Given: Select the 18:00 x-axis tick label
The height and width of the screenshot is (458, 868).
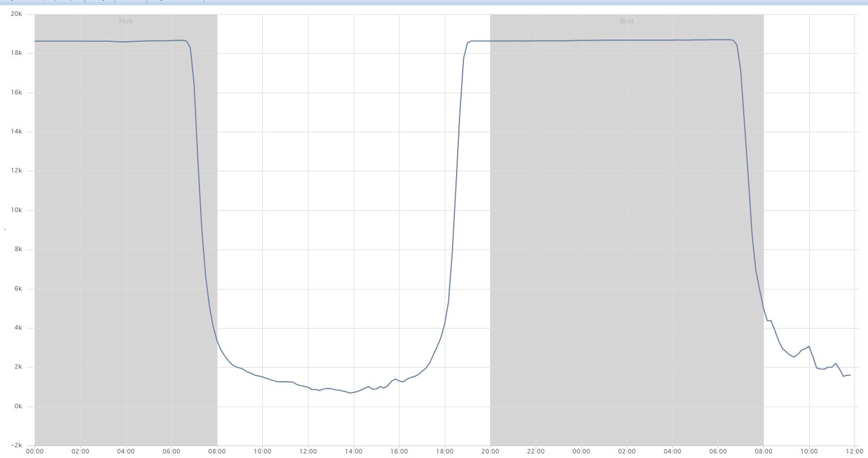Looking at the screenshot, I should coord(445,451).
